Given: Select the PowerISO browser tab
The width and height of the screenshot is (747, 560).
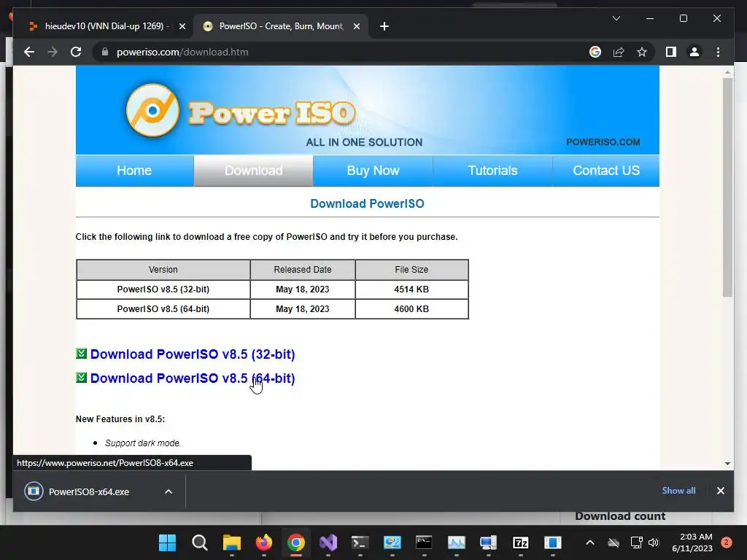Looking at the screenshot, I should (x=281, y=26).
